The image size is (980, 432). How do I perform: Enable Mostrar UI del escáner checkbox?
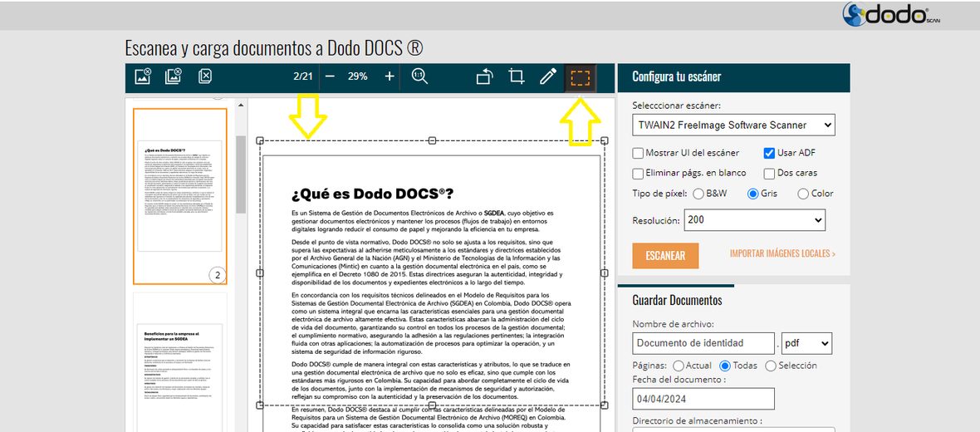pos(638,153)
